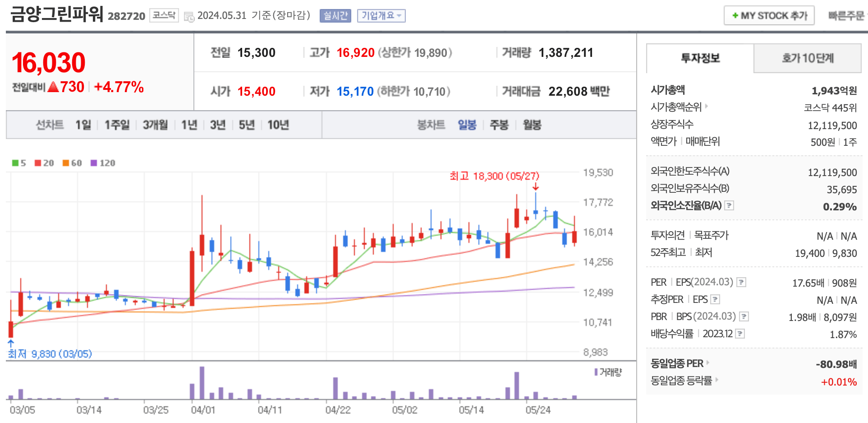
Task: Click the 전일 value 15,300
Action: pyautogui.click(x=257, y=53)
